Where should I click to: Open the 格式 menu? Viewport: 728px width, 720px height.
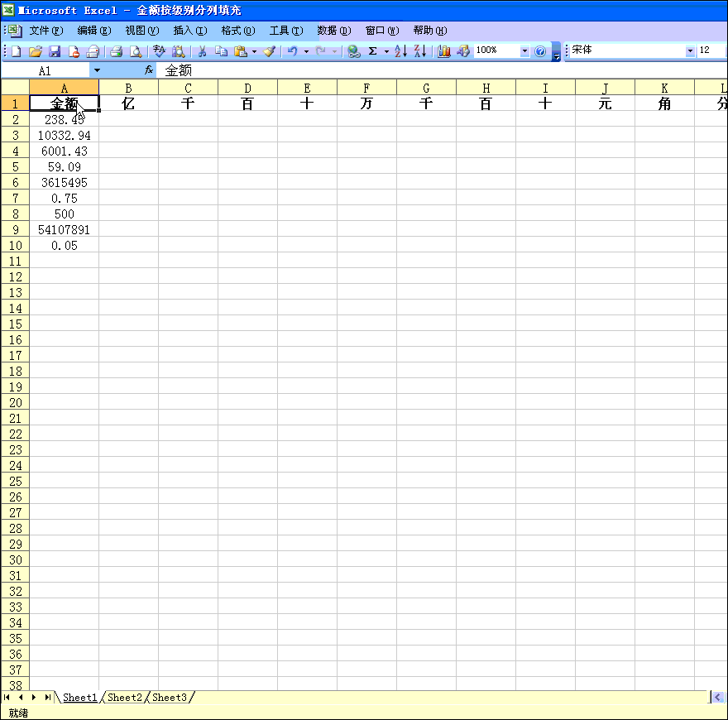(237, 31)
